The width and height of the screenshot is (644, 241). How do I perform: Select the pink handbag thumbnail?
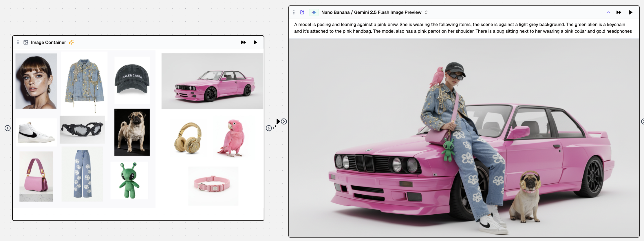36,176
